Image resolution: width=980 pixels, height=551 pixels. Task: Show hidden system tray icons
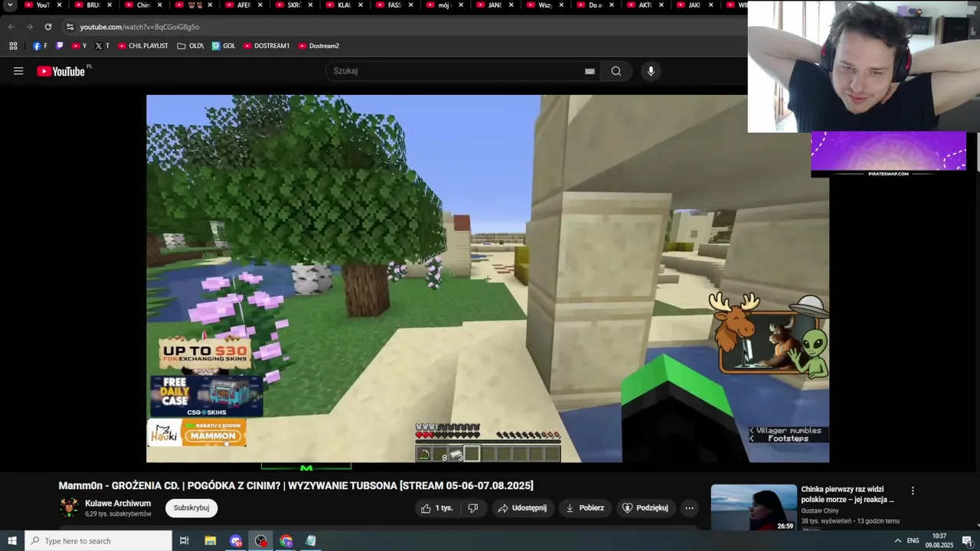tap(897, 541)
